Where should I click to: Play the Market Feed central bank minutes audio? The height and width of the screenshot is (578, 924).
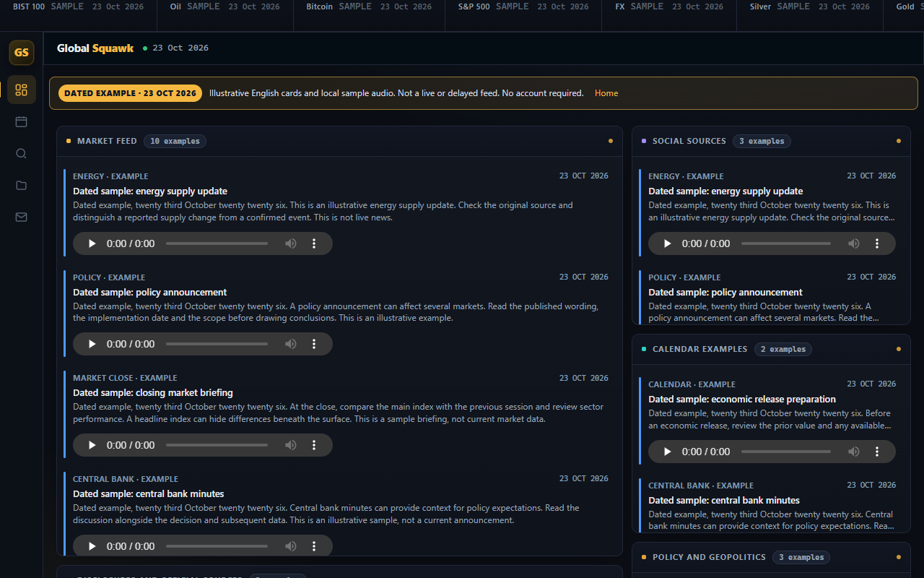(92, 546)
